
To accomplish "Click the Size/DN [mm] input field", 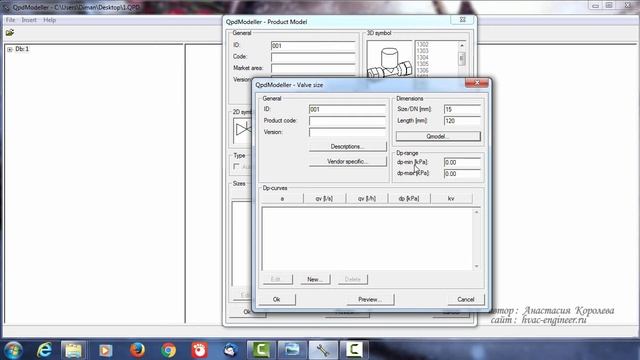I will click(x=462, y=109).
